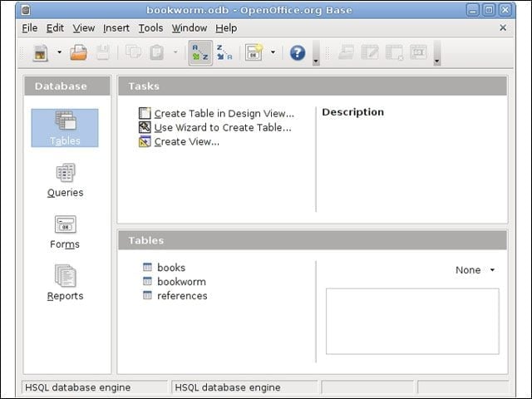Viewport: 532px width, 399px height.
Task: Open the Paste dropdown arrow
Action: click(x=175, y=52)
